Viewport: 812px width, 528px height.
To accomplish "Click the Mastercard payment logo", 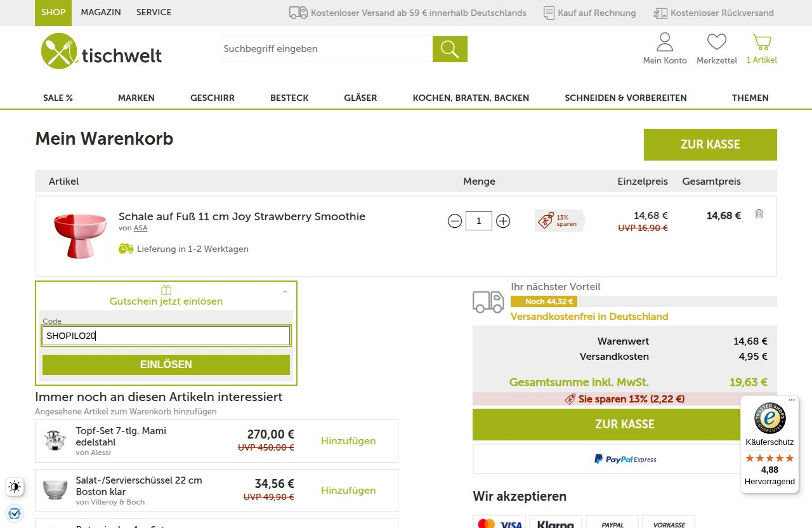I will pyautogui.click(x=487, y=524).
